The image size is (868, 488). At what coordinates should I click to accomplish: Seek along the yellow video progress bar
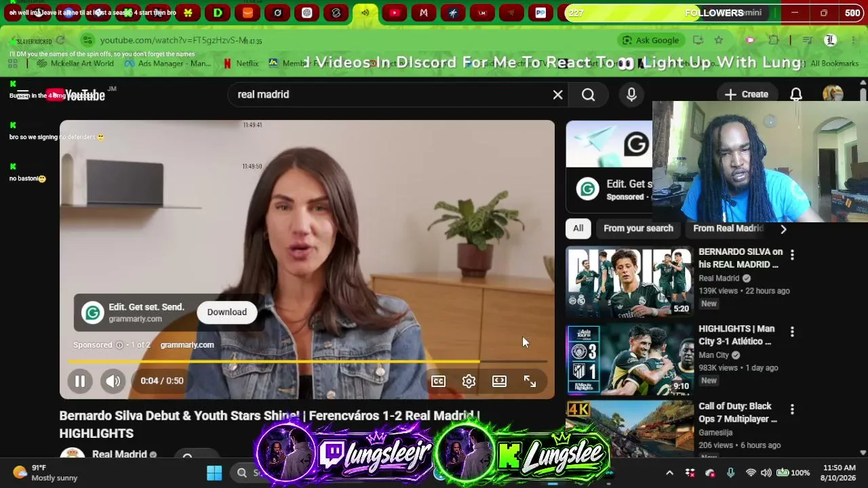(x=307, y=361)
